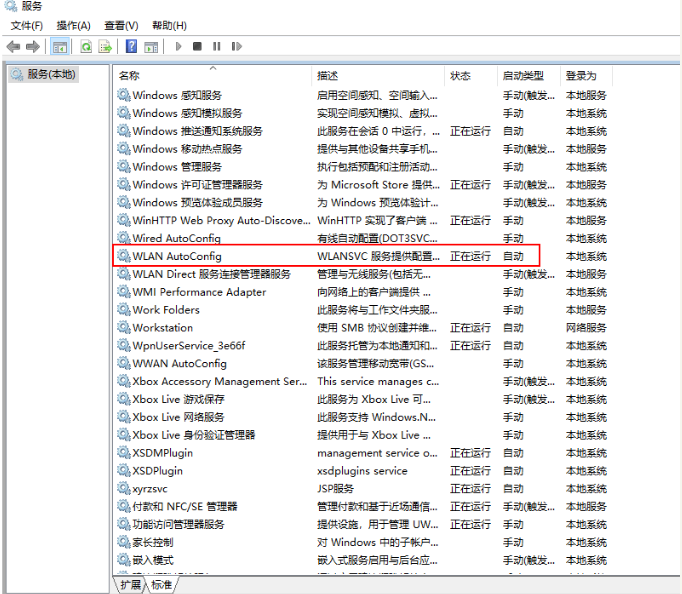The width and height of the screenshot is (682, 594).
Task: Select 服务(本地) in the left tree
Action: pos(43,74)
